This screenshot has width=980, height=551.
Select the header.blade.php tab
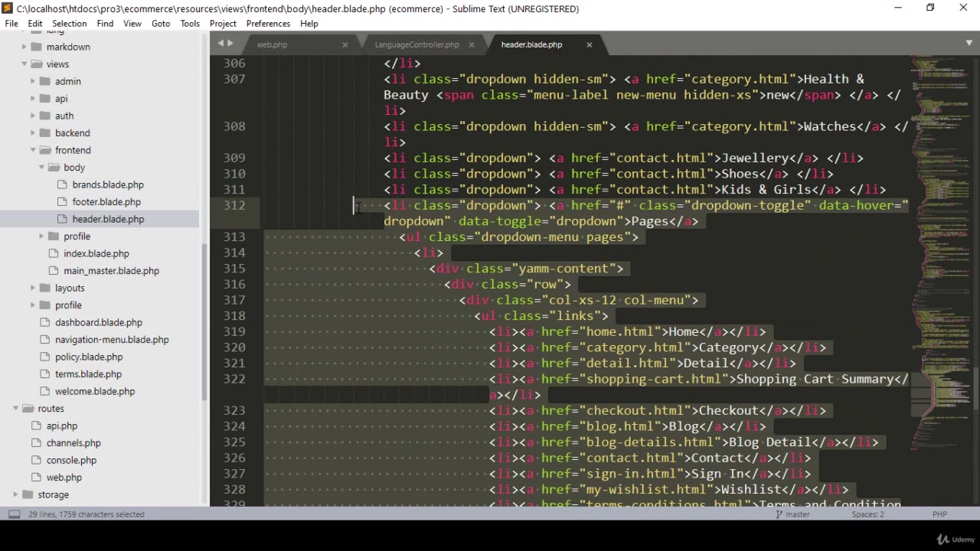(531, 44)
